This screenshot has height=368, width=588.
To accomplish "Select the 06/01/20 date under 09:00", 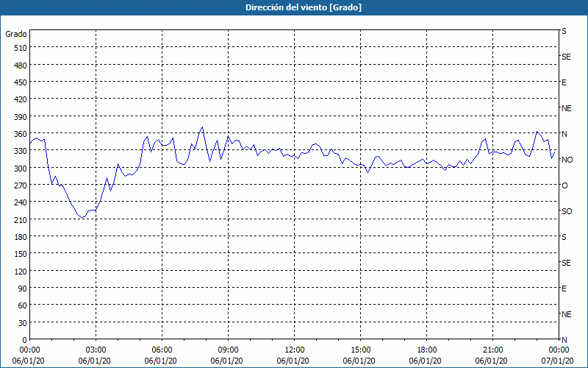I will click(227, 361).
